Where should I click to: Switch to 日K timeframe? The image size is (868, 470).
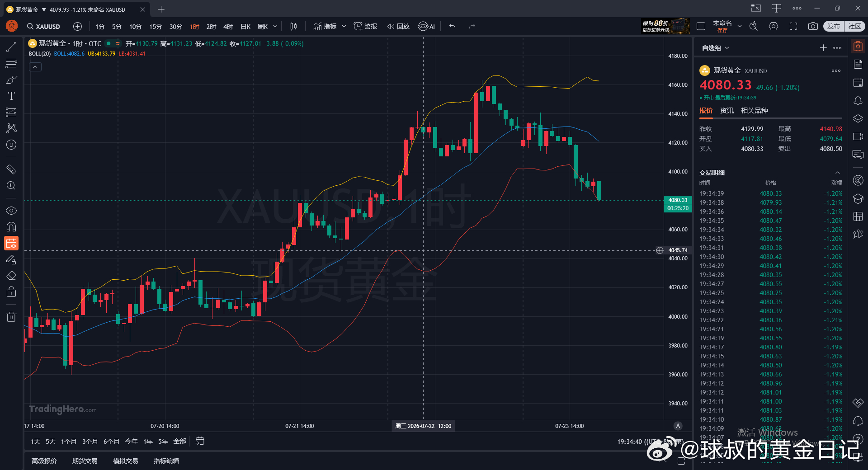click(x=245, y=27)
